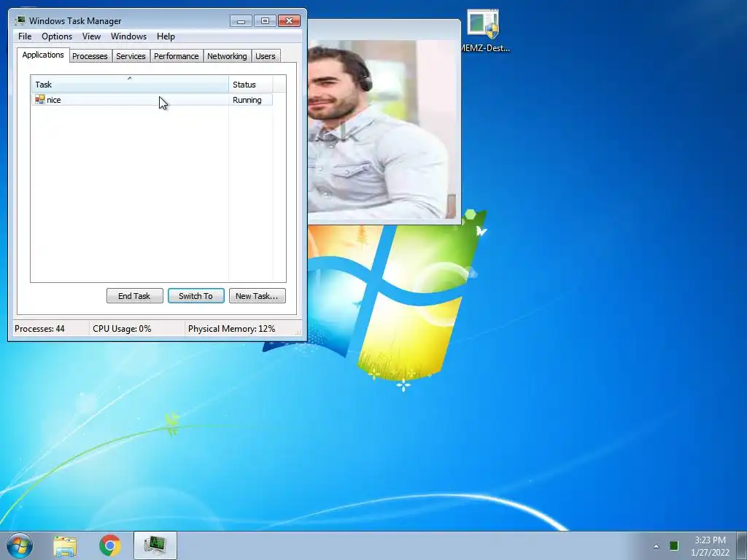Click the End Task button
The width and height of the screenshot is (747, 560).
[135, 296]
